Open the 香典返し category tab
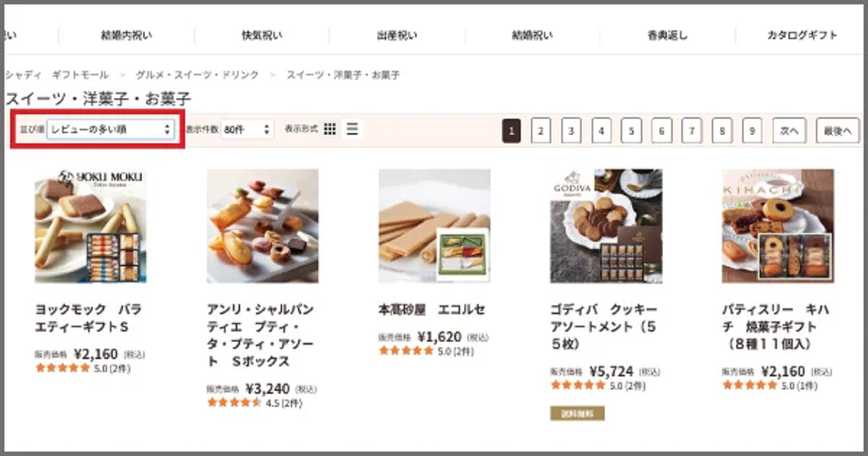This screenshot has width=868, height=456. point(668,35)
